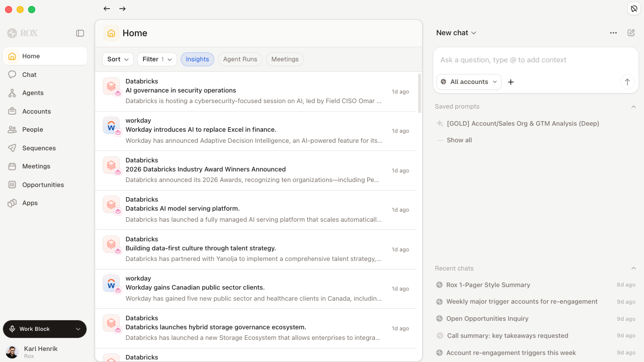The height and width of the screenshot is (362, 644).
Task: Collapse Saved prompts section
Action: [x=633, y=107]
